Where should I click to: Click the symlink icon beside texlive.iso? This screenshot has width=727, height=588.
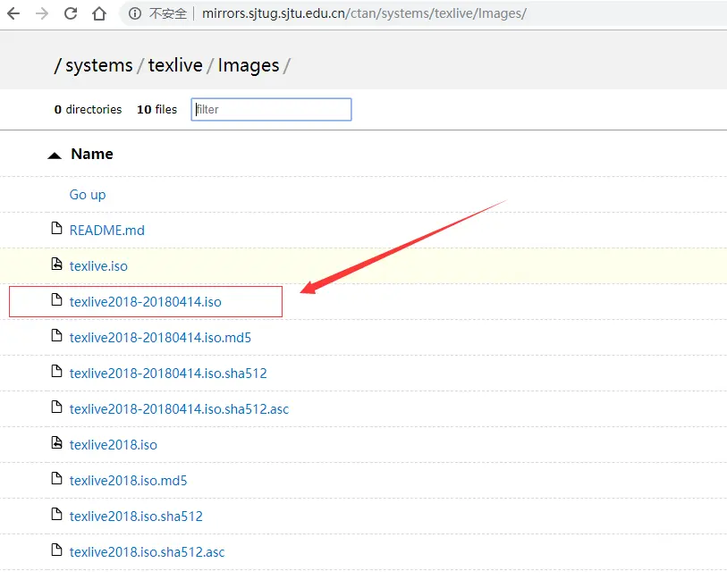[56, 265]
